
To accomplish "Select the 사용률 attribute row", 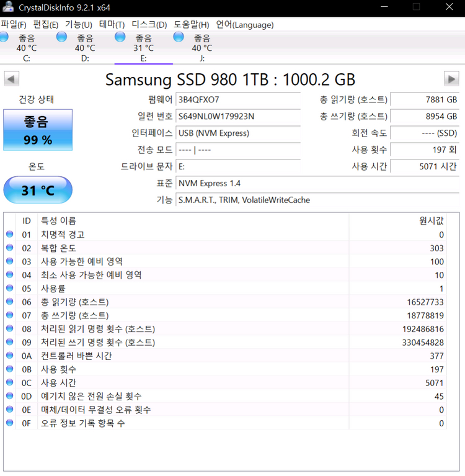I will [225, 289].
